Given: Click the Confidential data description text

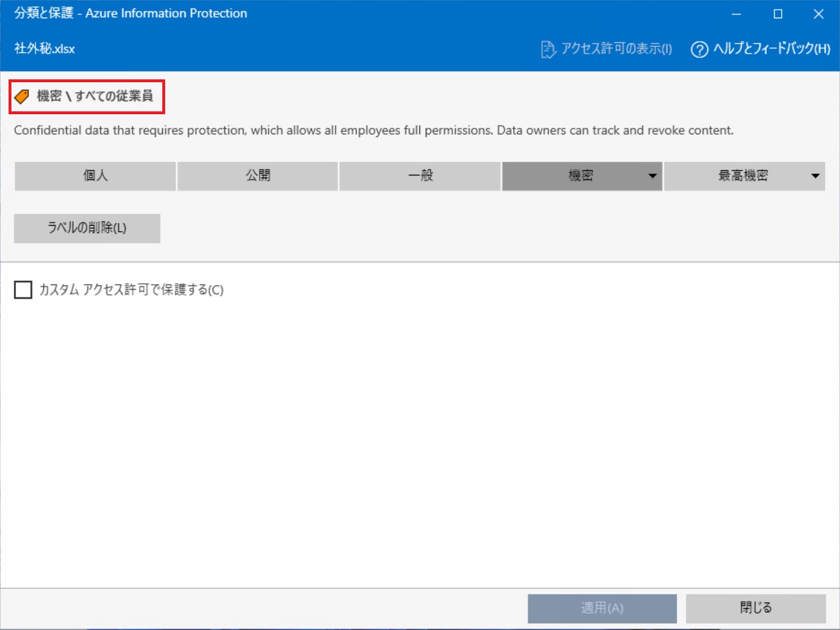Looking at the screenshot, I should pyautogui.click(x=374, y=130).
